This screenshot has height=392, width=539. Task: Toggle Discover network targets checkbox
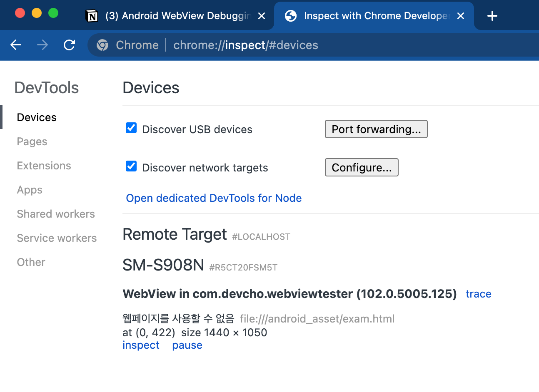tap(131, 166)
